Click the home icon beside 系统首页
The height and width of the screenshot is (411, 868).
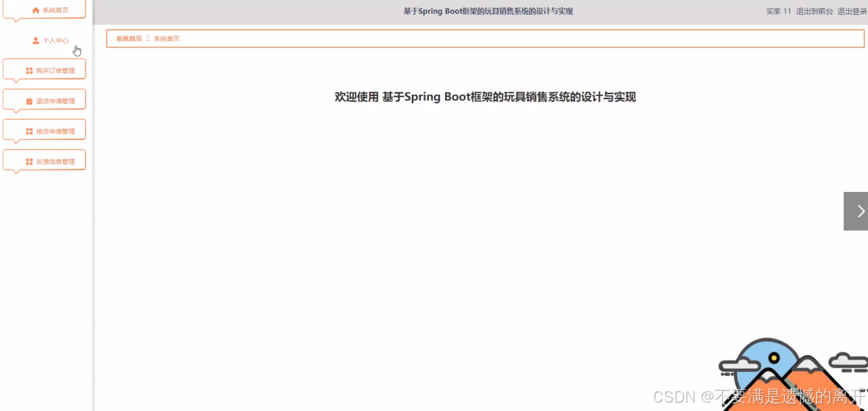[36, 10]
